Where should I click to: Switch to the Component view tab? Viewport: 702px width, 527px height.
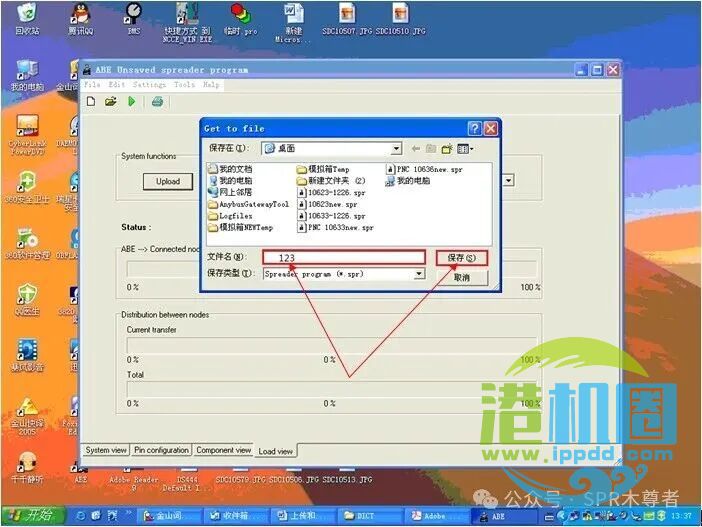223,450
